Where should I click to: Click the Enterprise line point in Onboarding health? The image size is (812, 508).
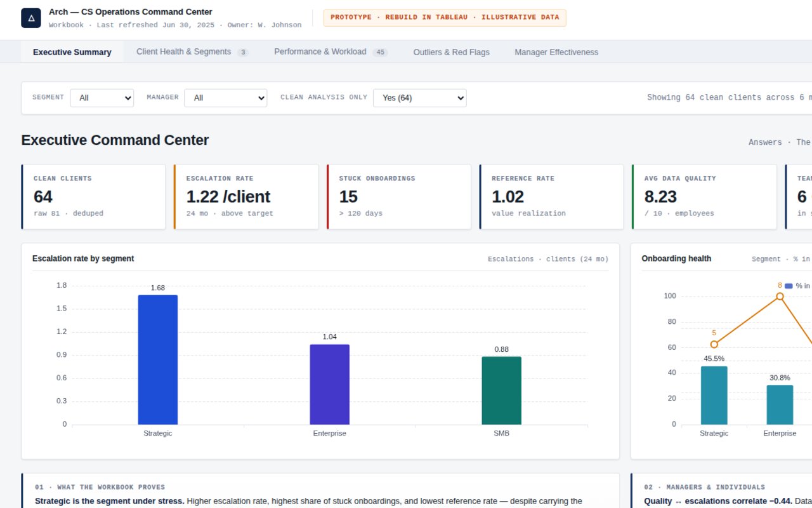click(x=780, y=297)
